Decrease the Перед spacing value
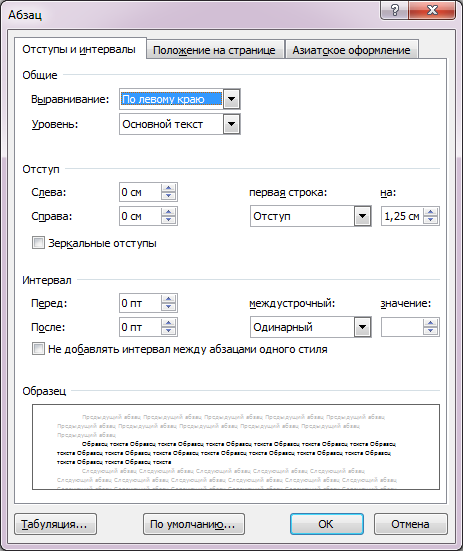463x551 pixels. pos(169,307)
